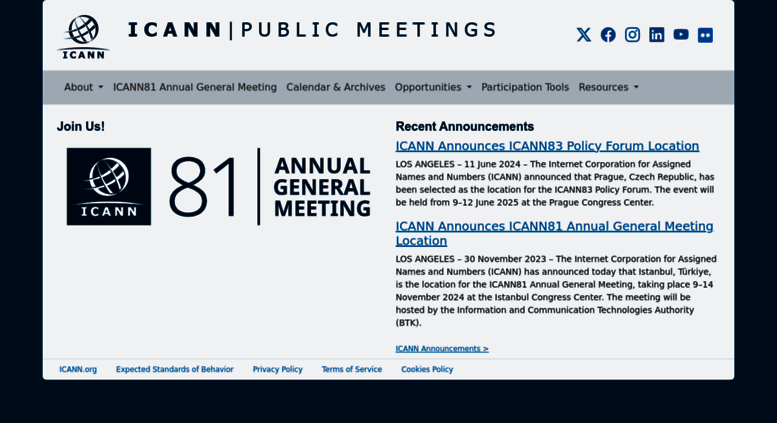Click the paragraph mentioning Istanbul Congress Center
This screenshot has height=423, width=777.
coord(556,291)
